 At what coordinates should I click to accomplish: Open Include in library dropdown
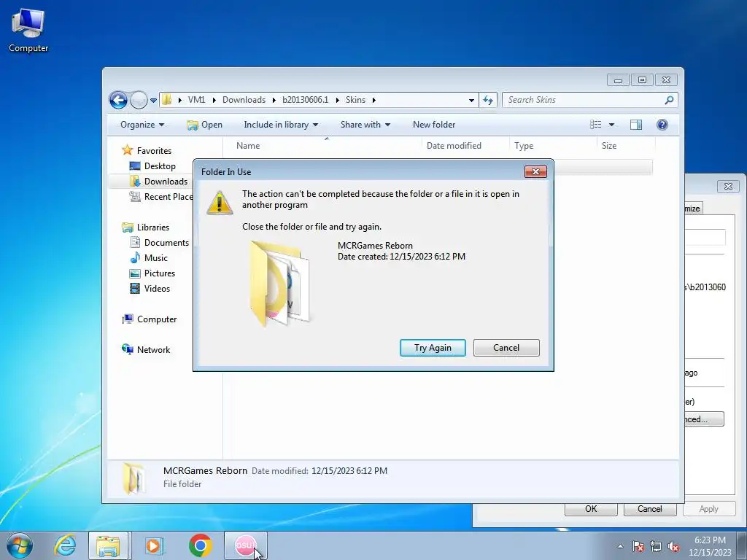point(281,124)
